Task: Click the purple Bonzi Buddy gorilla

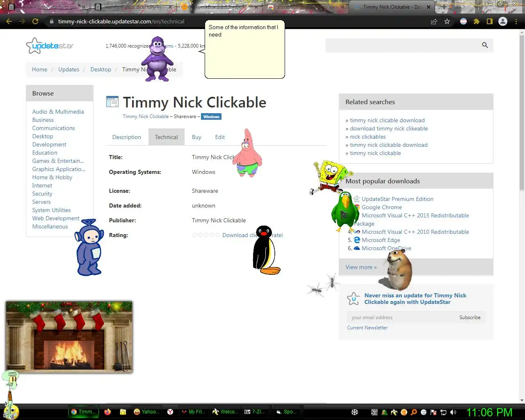Action: [x=157, y=59]
